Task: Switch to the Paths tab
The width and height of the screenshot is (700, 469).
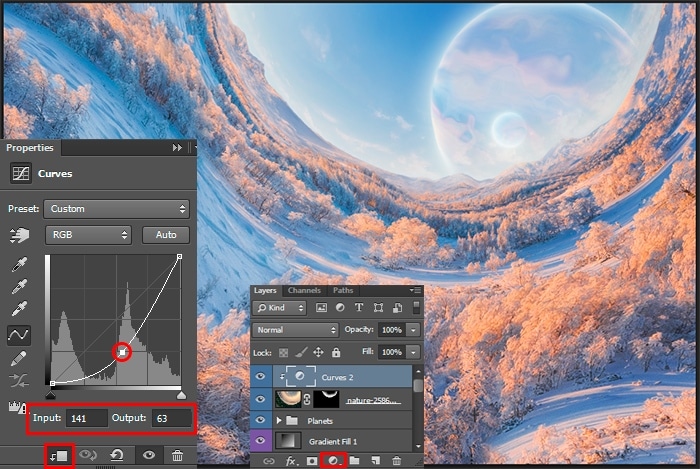Action: click(343, 291)
